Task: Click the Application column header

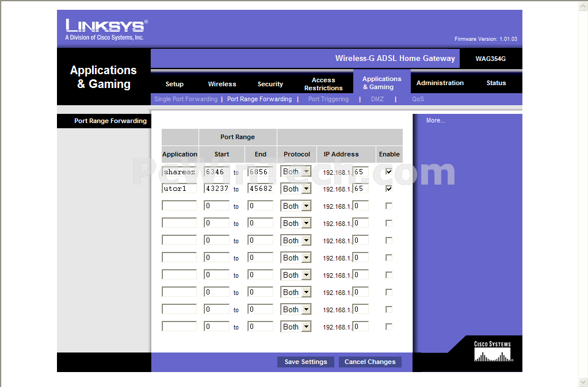Action: coord(180,154)
